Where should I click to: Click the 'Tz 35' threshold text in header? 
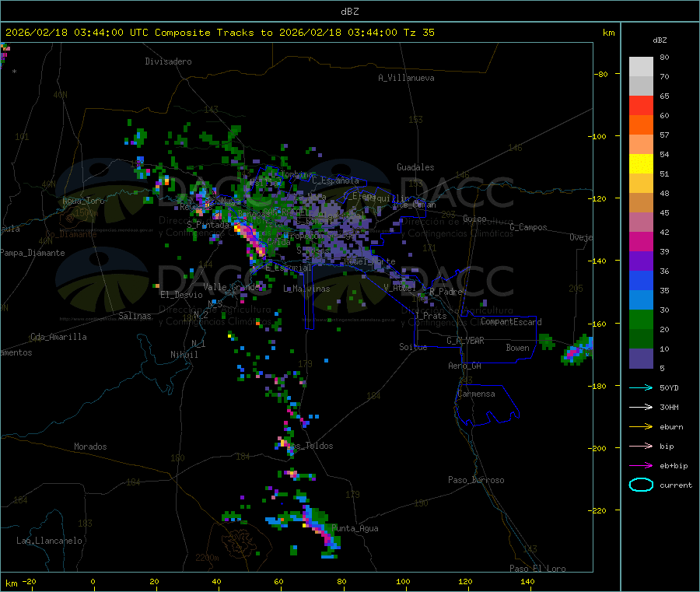point(418,33)
